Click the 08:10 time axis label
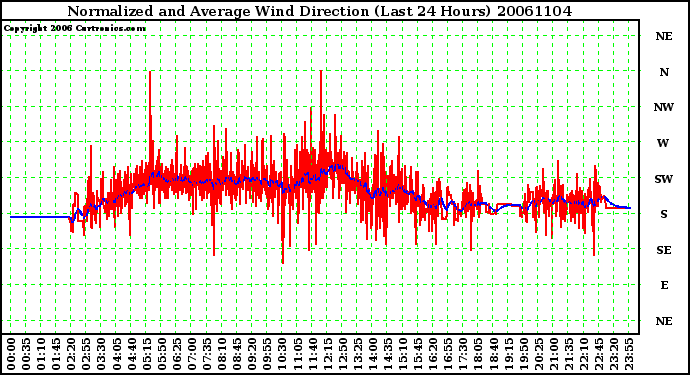Viewport: 690px width, 375px height. click(222, 354)
